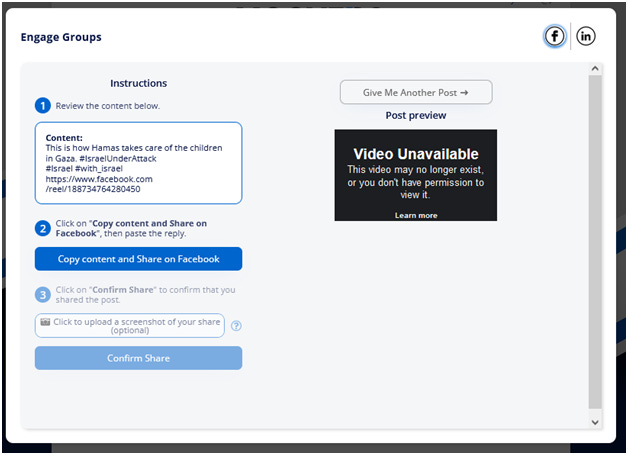This screenshot has width=628, height=455.
Task: Click the 'Engage Groups' heading
Action: (x=61, y=37)
